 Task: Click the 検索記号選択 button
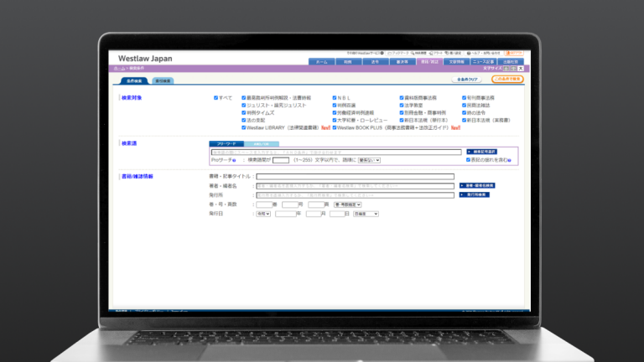[482, 152]
